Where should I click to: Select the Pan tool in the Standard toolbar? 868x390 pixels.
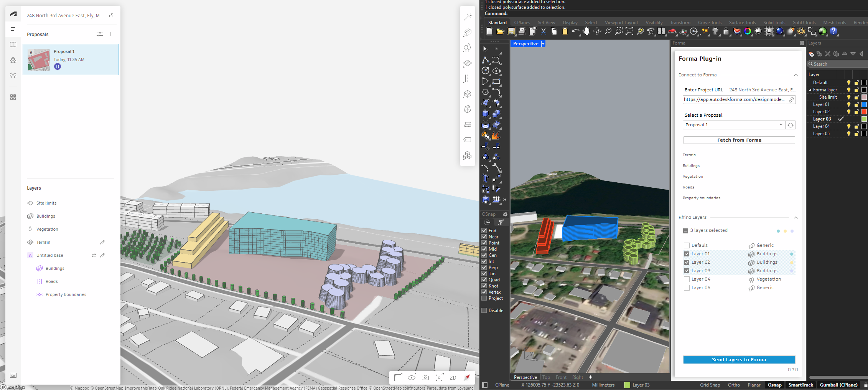tap(586, 32)
